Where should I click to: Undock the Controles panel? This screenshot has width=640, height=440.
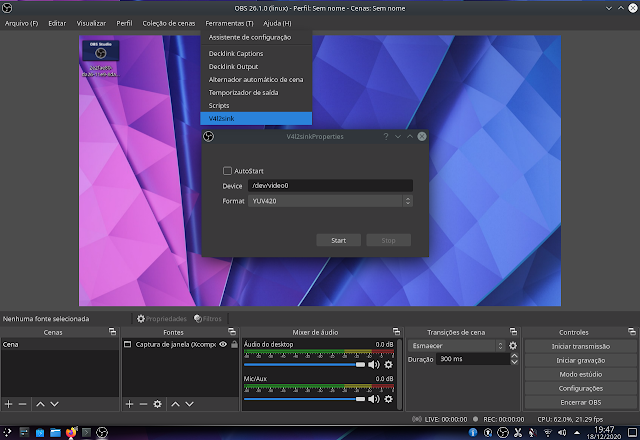tap(632, 331)
